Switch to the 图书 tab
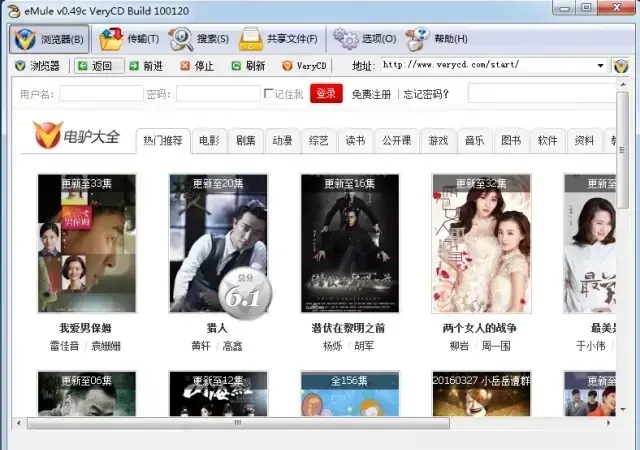 [511, 141]
